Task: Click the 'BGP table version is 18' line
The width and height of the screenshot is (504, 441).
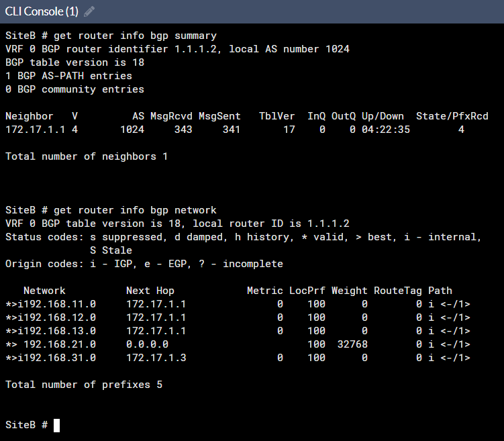Action: coord(75,62)
